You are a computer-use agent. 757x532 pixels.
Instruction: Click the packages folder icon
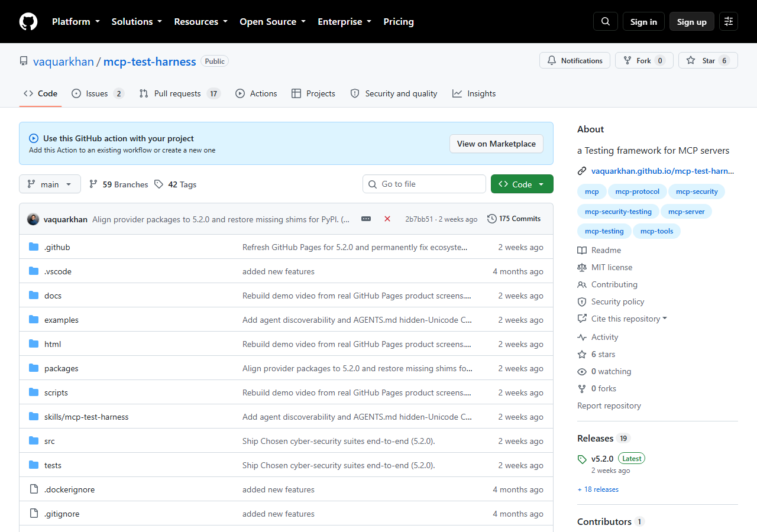pyautogui.click(x=34, y=368)
